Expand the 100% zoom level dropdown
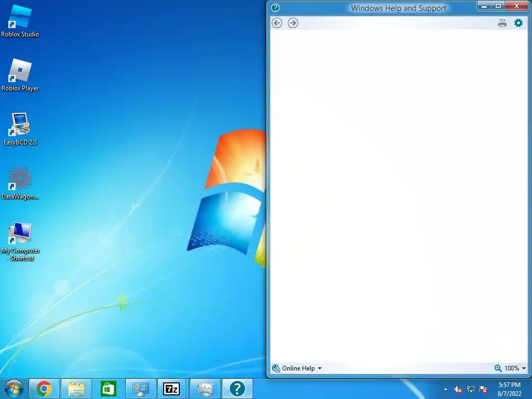532x399 pixels. pos(524,368)
